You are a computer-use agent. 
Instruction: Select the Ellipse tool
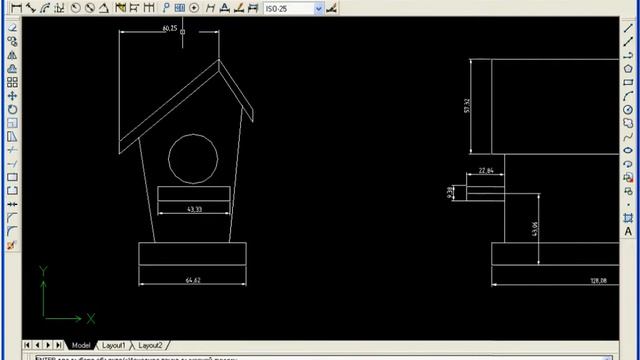pos(628,150)
